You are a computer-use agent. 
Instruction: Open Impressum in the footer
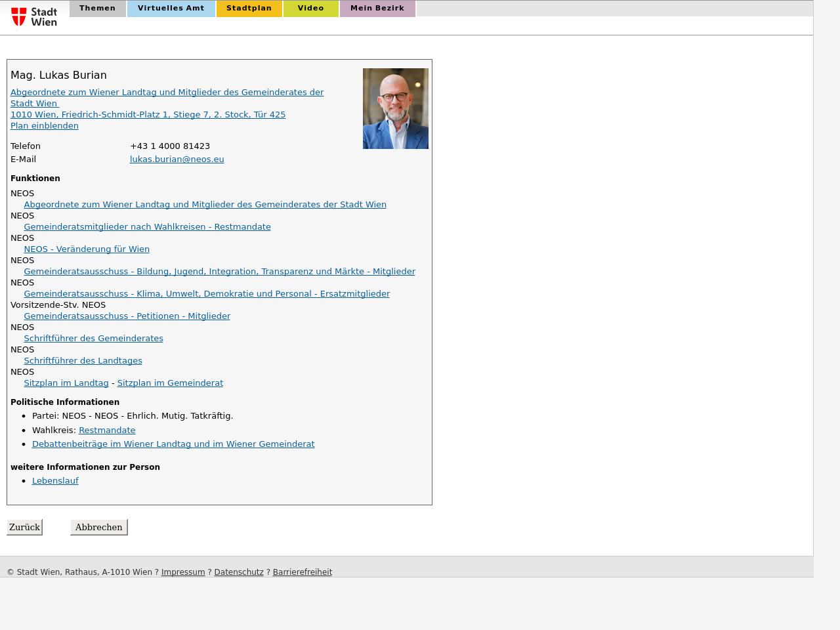click(183, 572)
